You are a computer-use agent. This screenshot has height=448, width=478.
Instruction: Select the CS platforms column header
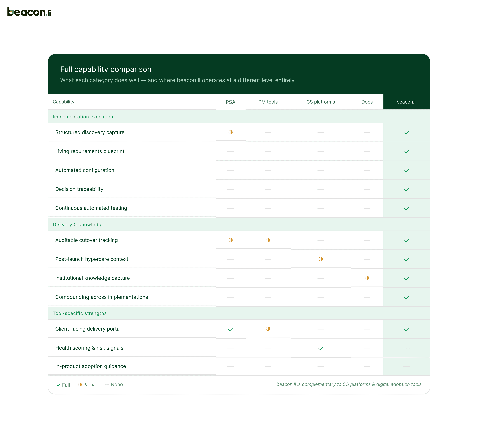(321, 102)
